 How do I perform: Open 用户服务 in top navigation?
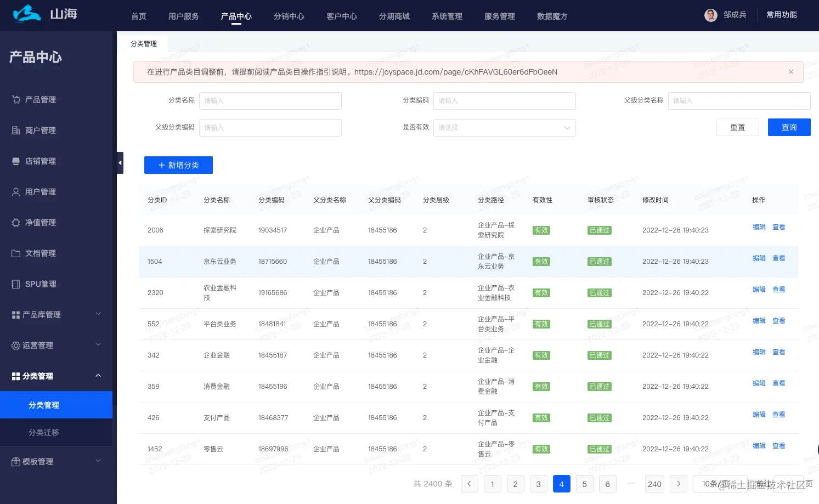click(x=184, y=16)
